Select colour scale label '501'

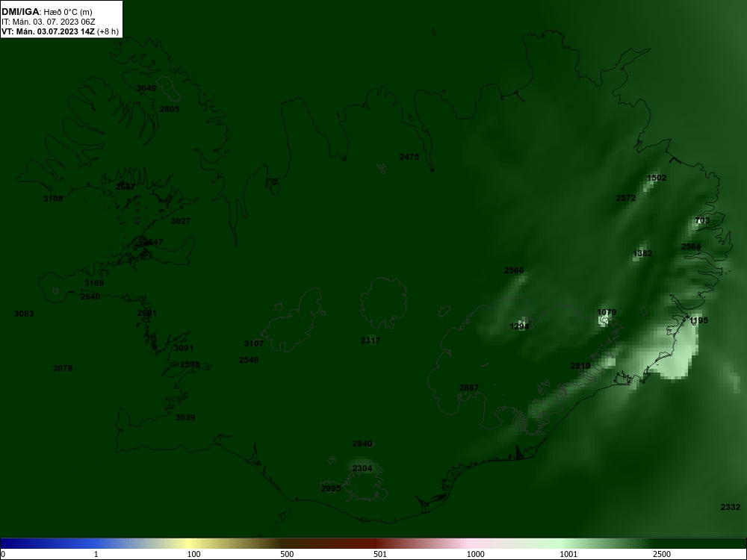click(380, 554)
